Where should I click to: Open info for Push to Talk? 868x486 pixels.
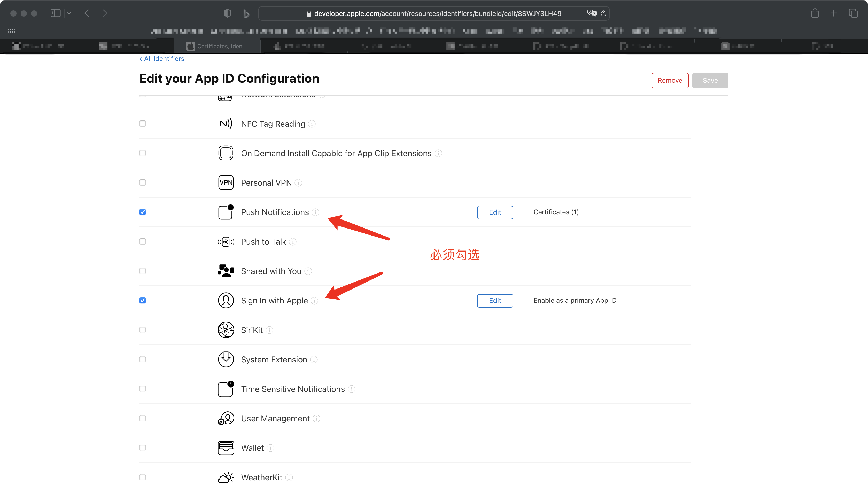[293, 241]
